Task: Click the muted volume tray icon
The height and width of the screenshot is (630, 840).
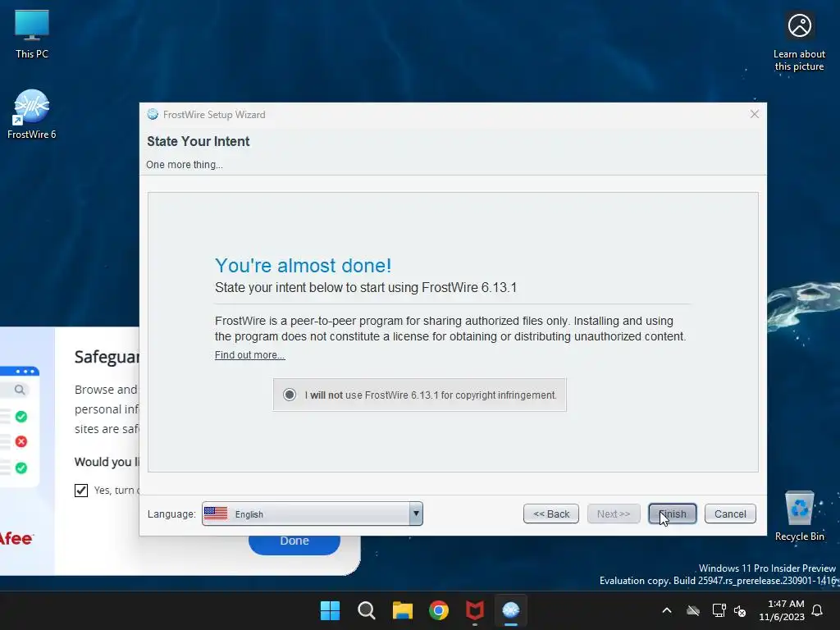Action: click(x=740, y=610)
